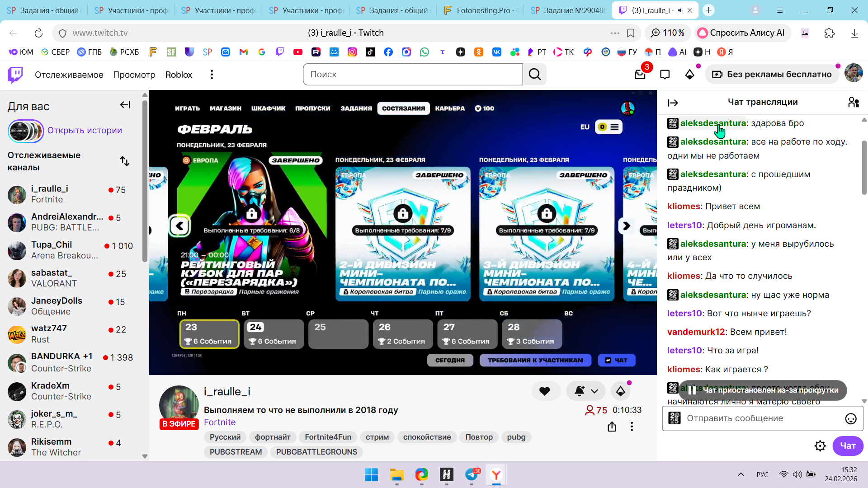Viewport: 868px width, 488px height.
Task: Open 'Отслеживаемое' navigation tab
Action: click(69, 75)
